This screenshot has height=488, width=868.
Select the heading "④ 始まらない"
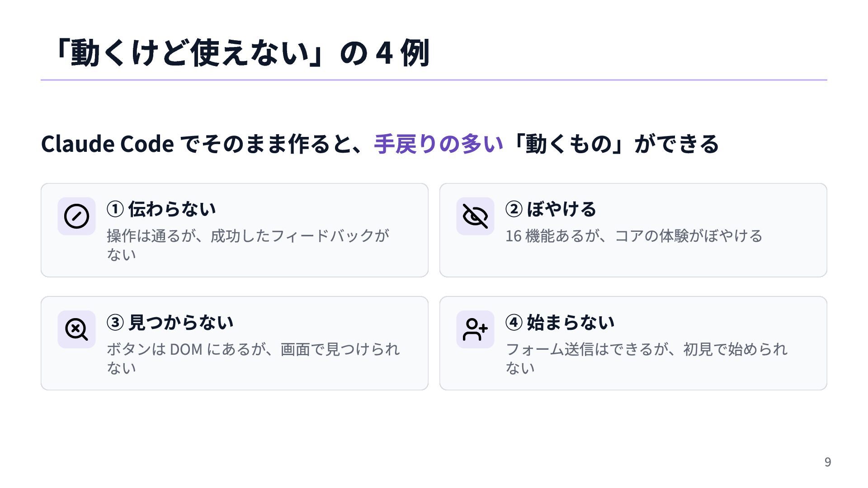pos(560,322)
